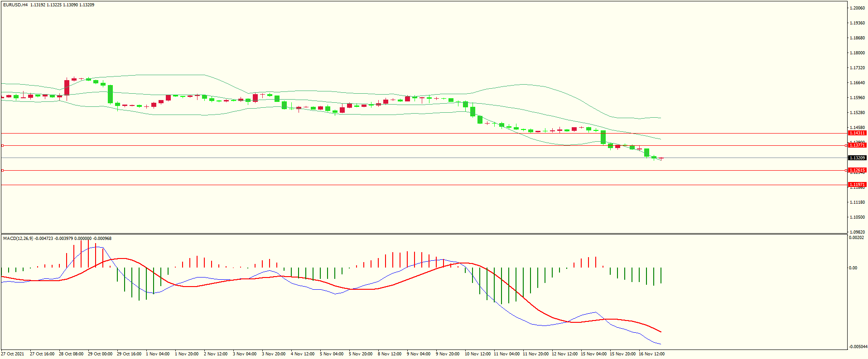This screenshot has width=868, height=359.
Task: Click the 1 Nov 04:00 time label
Action: [x=158, y=354]
